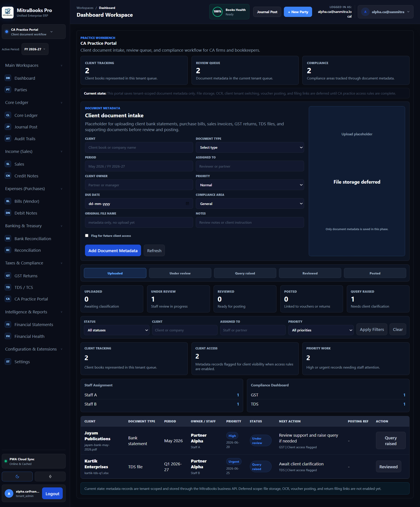420x507 pixels.
Task: Open Sales via SL sidebar icon
Action: pyautogui.click(x=8, y=164)
